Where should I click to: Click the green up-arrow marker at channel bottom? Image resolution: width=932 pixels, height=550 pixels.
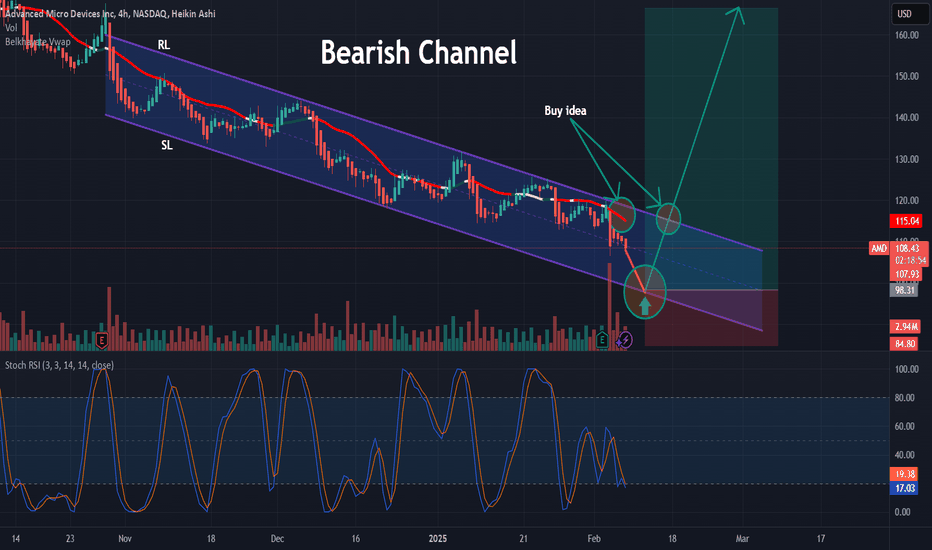point(645,306)
